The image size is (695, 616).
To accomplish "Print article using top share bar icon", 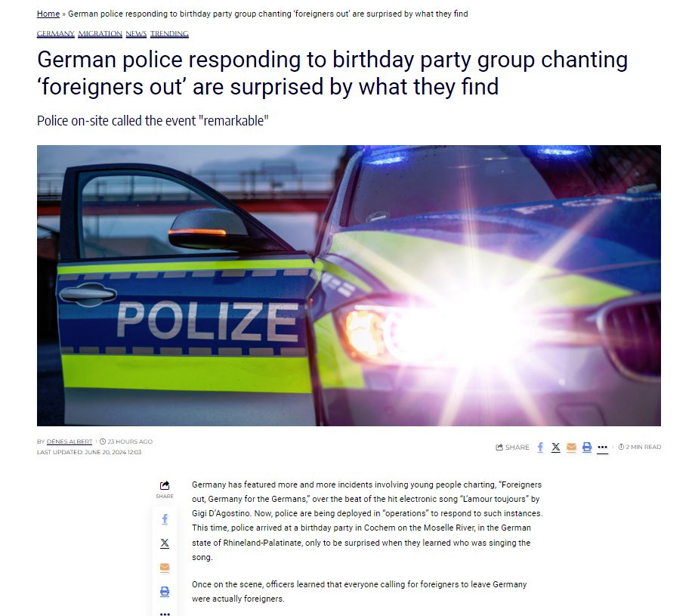I will [587, 447].
